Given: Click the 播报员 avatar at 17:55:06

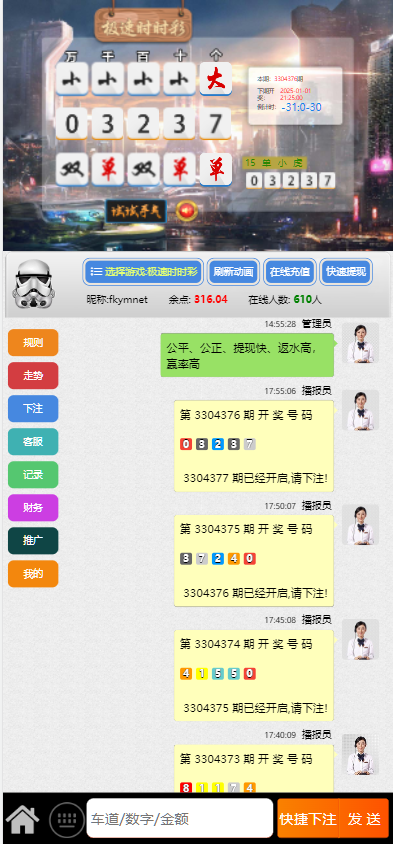Looking at the screenshot, I should tap(360, 410).
